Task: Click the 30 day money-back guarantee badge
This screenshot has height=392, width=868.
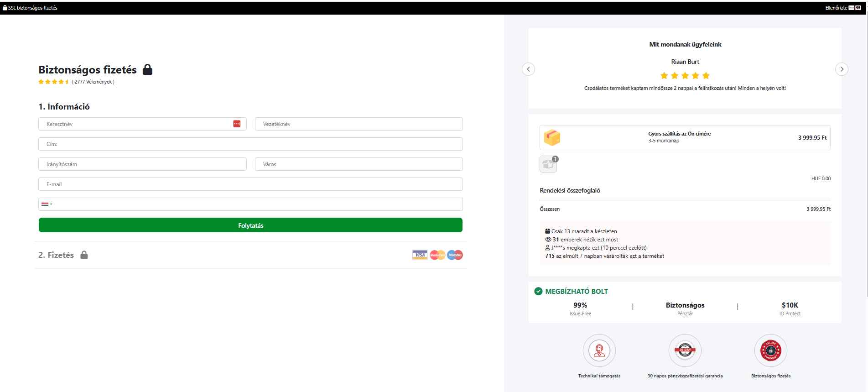Action: (x=685, y=350)
